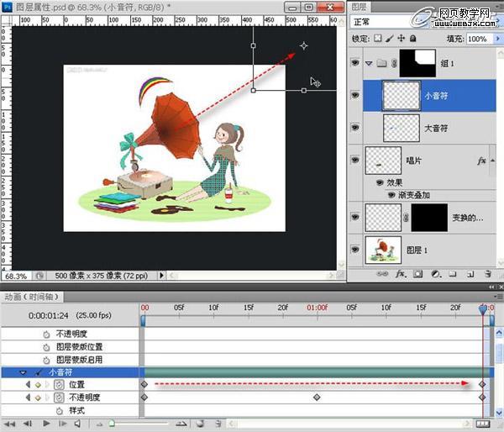Screen dimensions: 504x432
Task: Click the 动画（时间轴） panel tab
Action: click(x=29, y=296)
